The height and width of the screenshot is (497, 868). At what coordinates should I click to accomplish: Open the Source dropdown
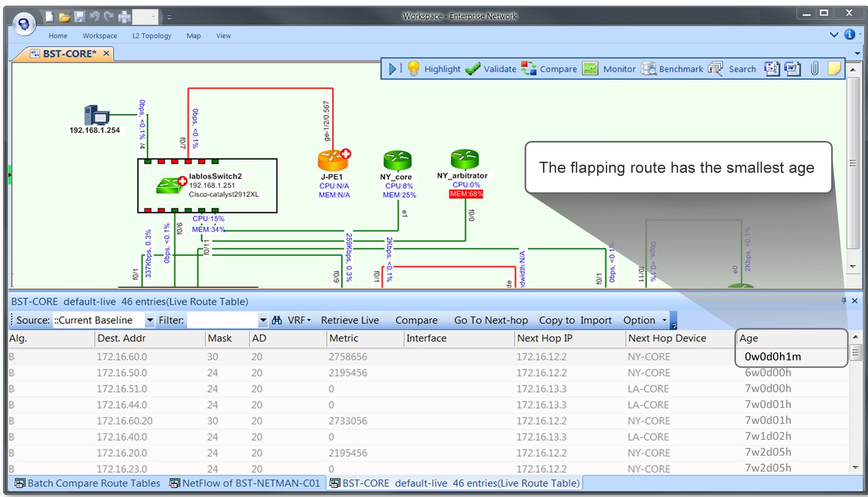[x=150, y=320]
